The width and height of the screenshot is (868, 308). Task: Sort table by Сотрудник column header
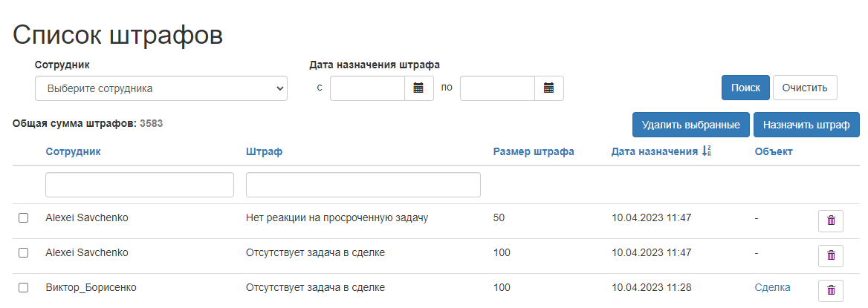[x=73, y=151]
